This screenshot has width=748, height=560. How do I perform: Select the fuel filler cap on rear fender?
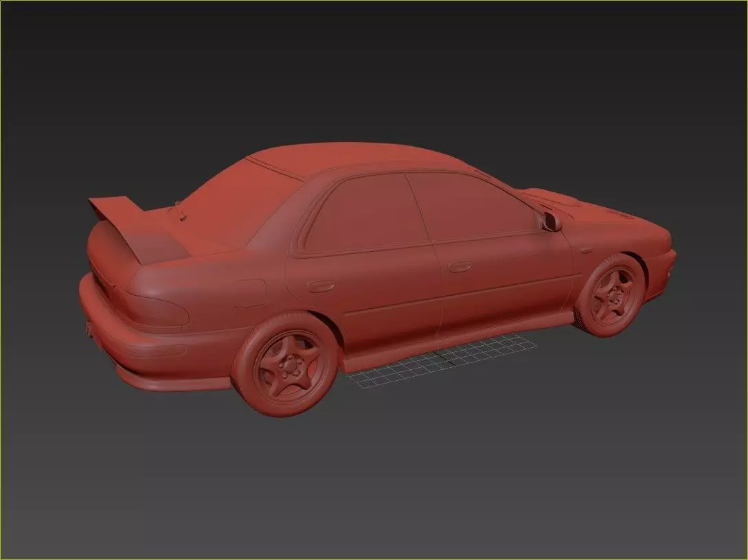coord(250,293)
